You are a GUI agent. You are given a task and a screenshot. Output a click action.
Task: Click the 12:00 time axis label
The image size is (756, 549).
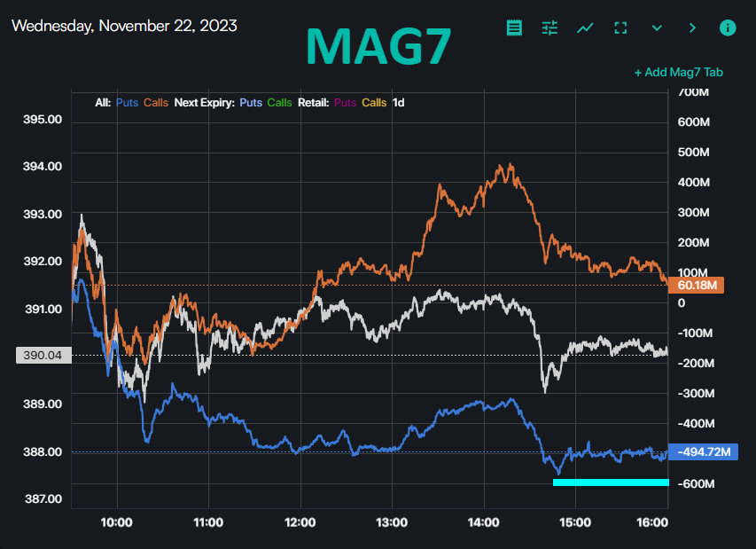300,522
